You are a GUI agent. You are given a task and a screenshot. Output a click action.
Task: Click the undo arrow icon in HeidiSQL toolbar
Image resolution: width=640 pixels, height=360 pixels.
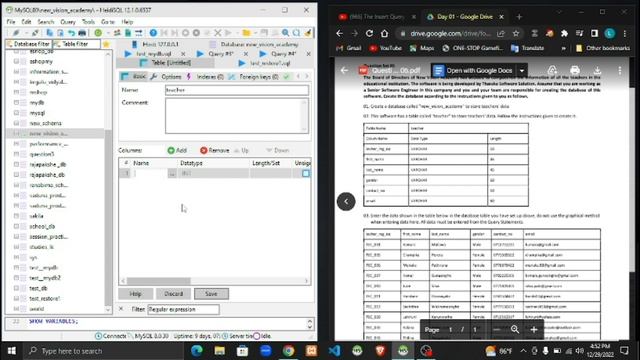[x=71, y=33]
